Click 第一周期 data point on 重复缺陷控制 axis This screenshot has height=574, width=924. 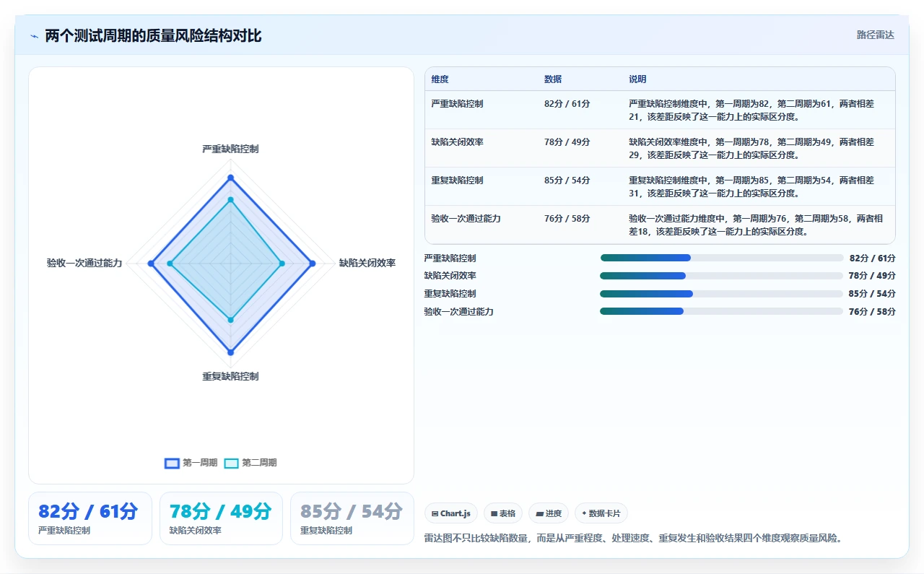230,352
